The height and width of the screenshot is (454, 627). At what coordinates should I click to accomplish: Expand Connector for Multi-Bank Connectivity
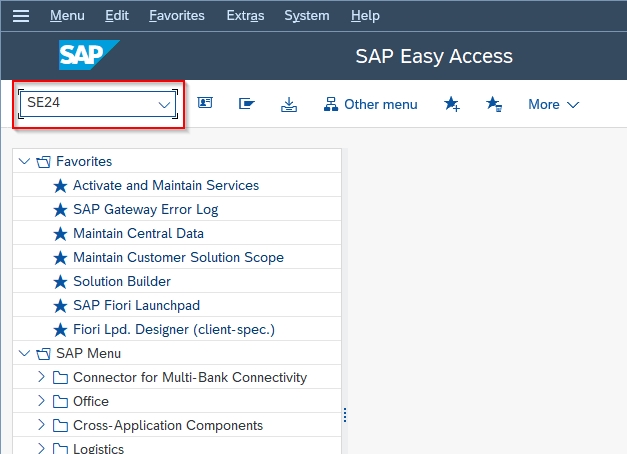click(41, 376)
